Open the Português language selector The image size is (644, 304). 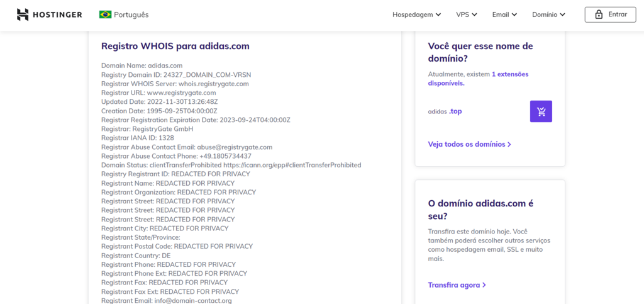(124, 14)
